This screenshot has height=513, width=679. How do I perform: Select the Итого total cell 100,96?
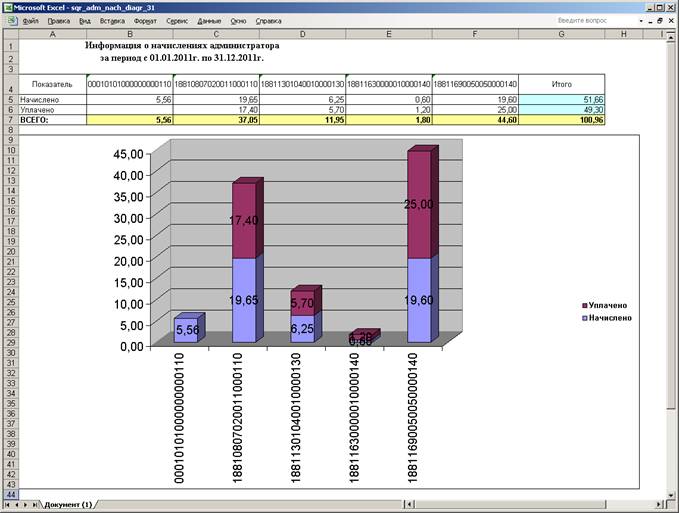[x=562, y=120]
